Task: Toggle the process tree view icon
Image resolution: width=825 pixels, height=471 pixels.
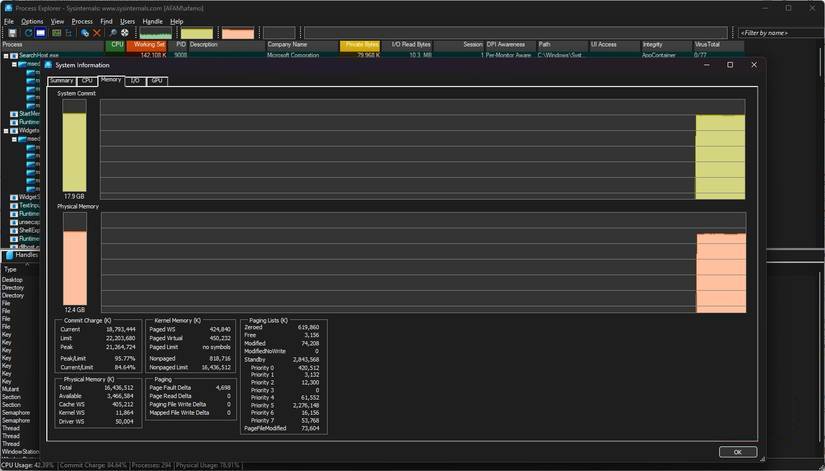Action: [57, 33]
